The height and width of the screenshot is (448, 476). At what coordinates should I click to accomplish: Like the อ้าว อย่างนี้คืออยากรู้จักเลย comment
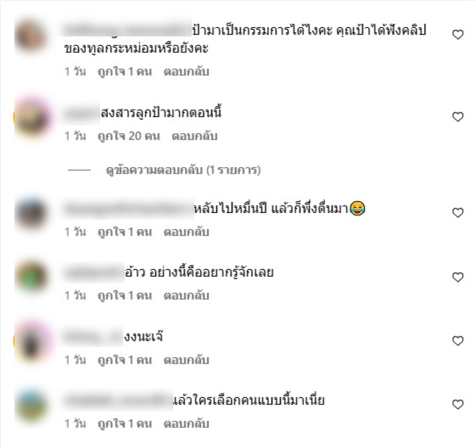pos(458,277)
